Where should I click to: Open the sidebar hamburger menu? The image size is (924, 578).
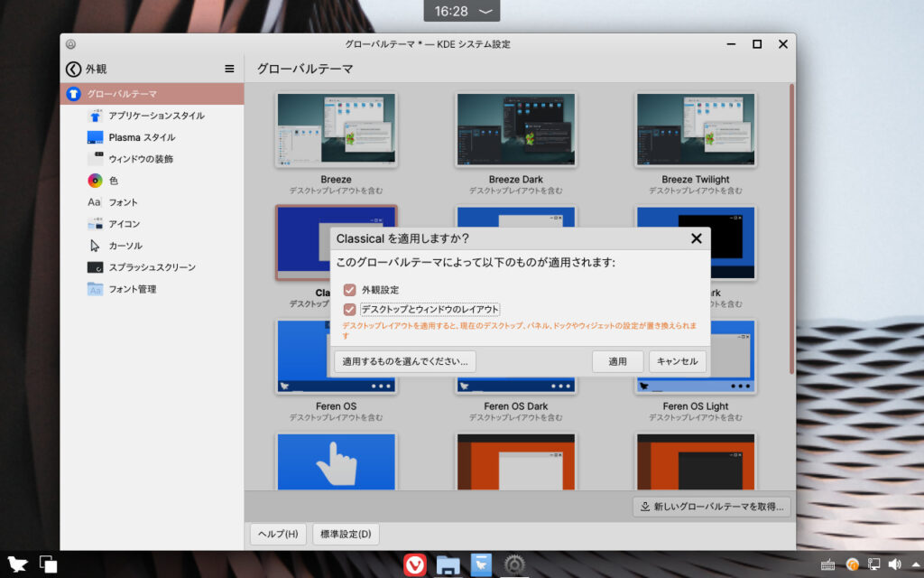coord(229,69)
